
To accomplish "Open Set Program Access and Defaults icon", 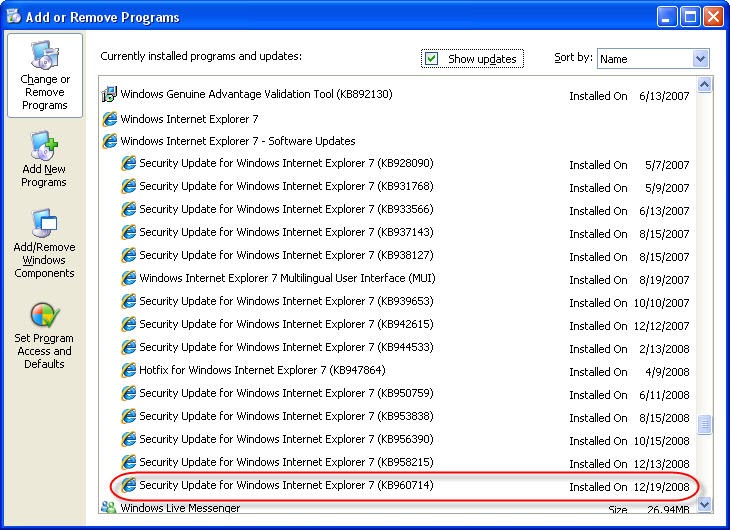I will (45, 315).
